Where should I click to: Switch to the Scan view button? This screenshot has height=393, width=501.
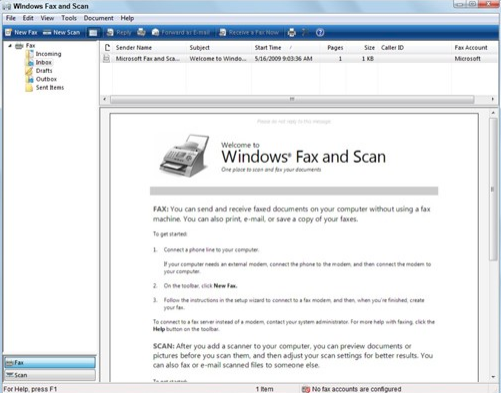coord(50,375)
